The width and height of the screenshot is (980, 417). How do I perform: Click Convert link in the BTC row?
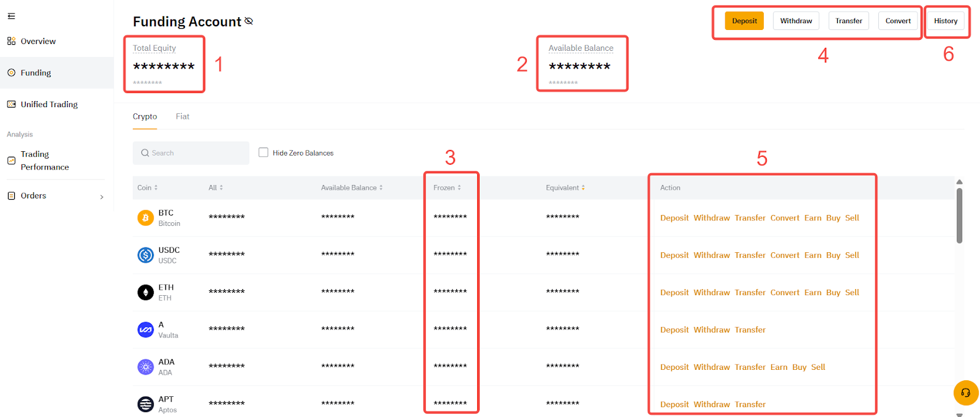click(785, 218)
